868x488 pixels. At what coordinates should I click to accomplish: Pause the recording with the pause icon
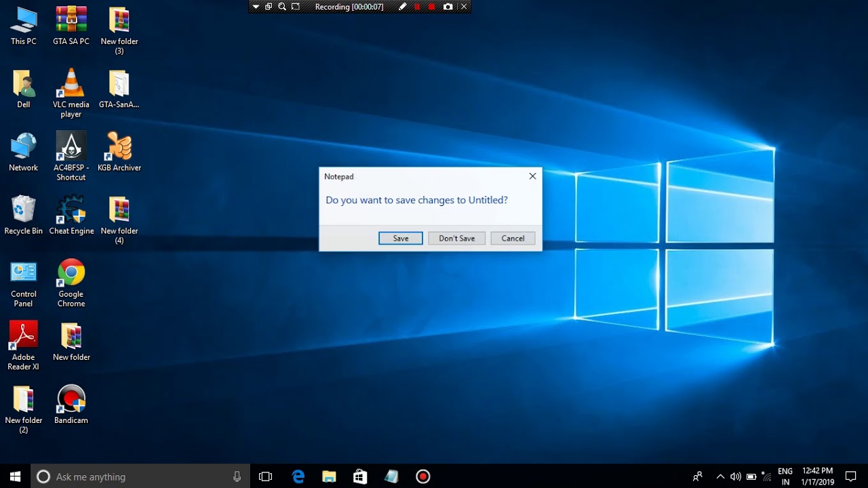coord(417,7)
